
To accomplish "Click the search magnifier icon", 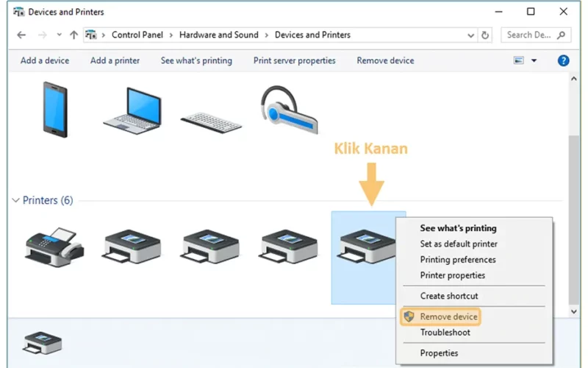I will pyautogui.click(x=561, y=35).
